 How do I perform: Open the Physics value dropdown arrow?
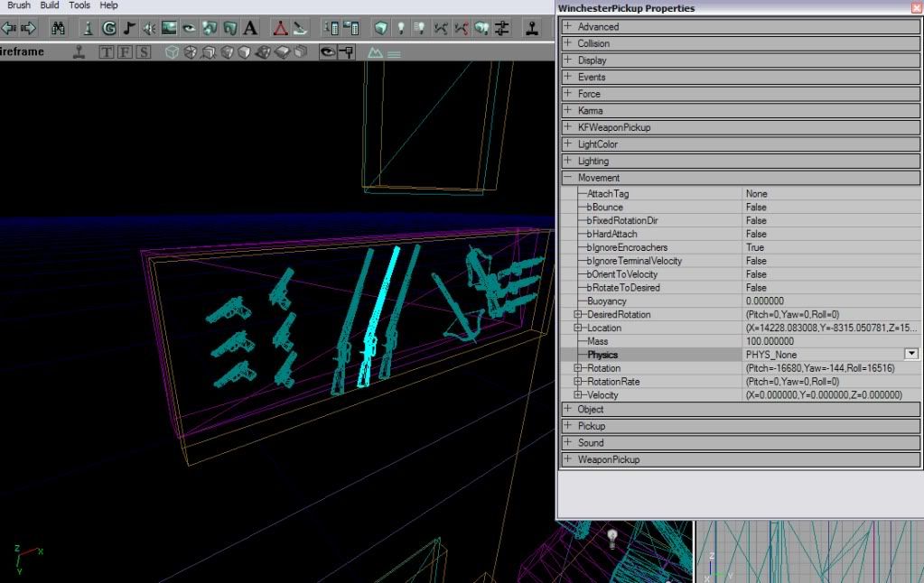pyautogui.click(x=911, y=355)
